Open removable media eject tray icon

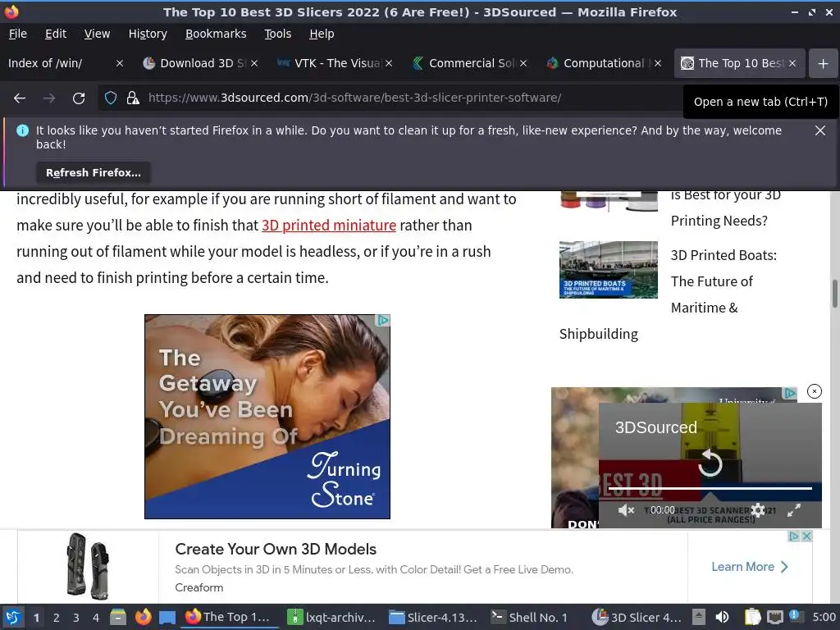[x=699, y=617]
